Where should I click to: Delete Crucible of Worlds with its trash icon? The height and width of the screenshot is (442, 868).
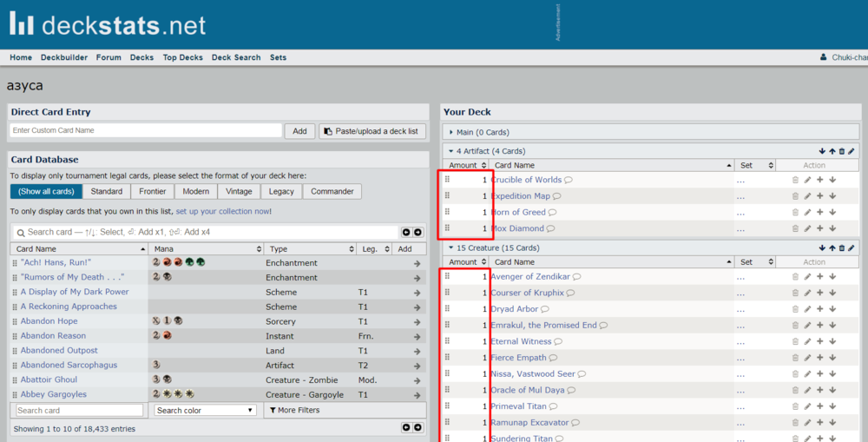(795, 180)
